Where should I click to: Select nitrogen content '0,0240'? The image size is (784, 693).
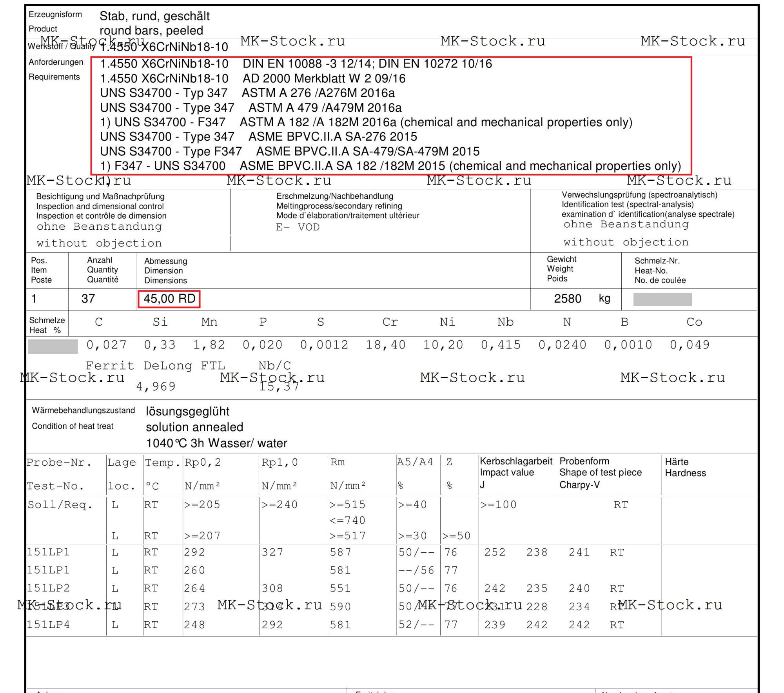pos(562,345)
